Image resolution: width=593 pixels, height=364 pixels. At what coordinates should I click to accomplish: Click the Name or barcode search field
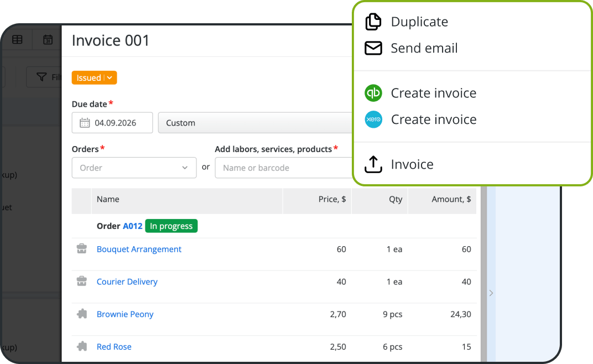[284, 168]
